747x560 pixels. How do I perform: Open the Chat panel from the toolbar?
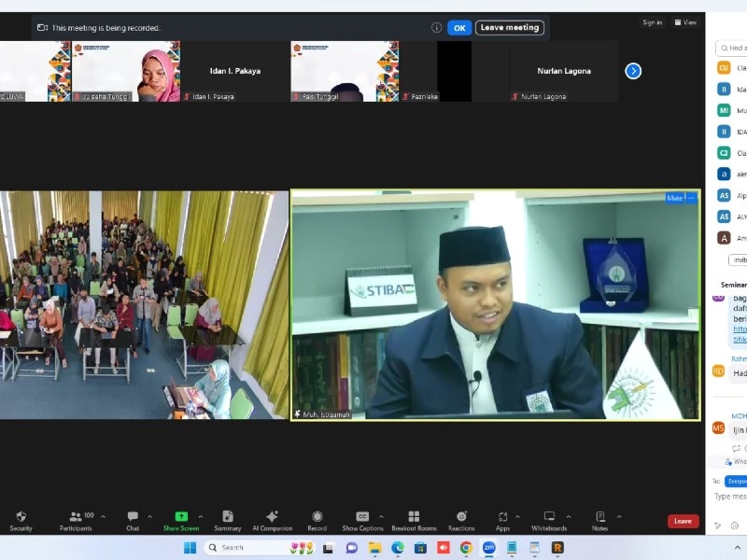pos(133,521)
